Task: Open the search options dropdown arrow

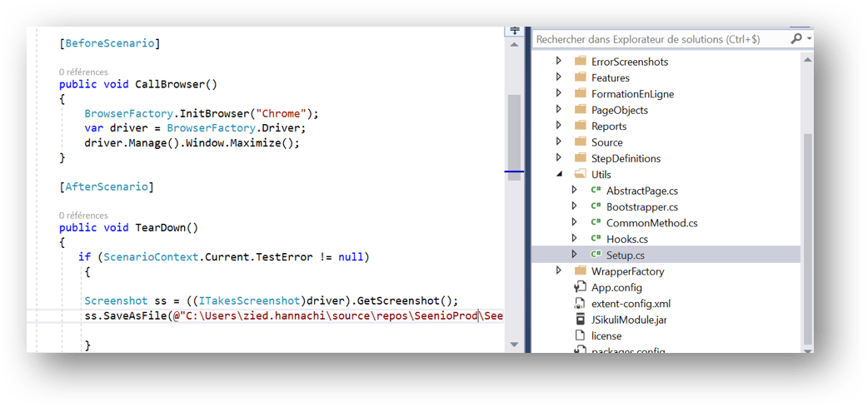Action: pyautogui.click(x=807, y=39)
